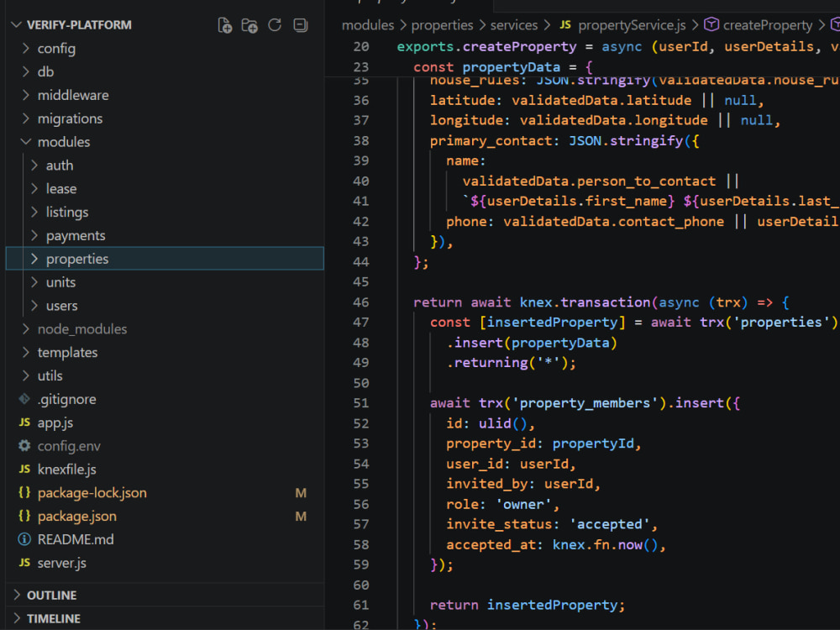The height and width of the screenshot is (630, 840).
Task: Open the .gitignore file
Action: [x=66, y=399]
